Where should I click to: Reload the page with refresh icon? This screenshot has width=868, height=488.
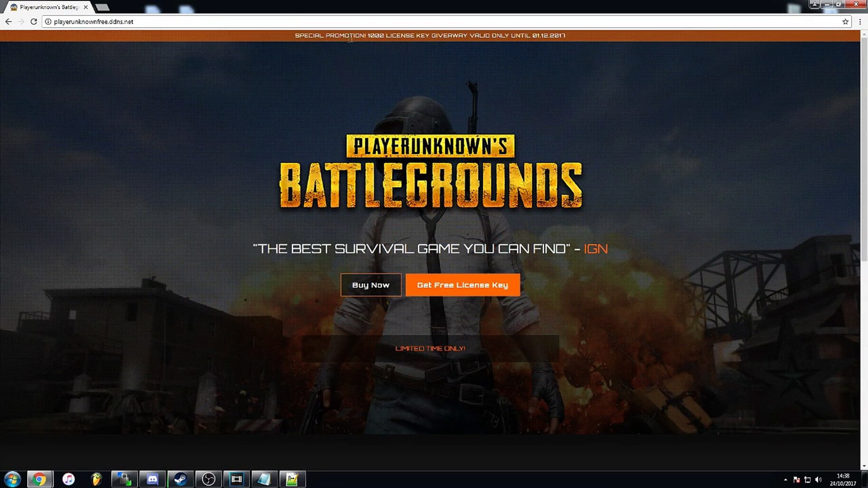click(x=33, y=21)
